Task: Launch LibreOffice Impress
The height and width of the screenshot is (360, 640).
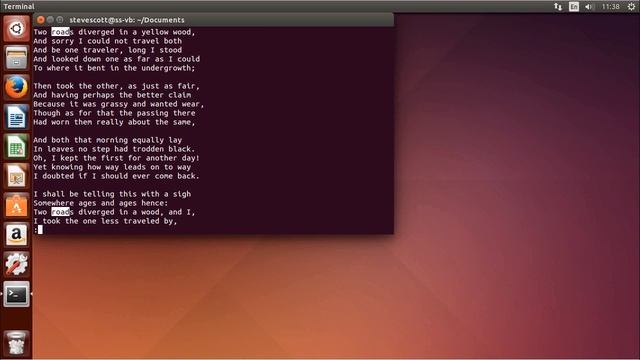Action: (x=16, y=176)
